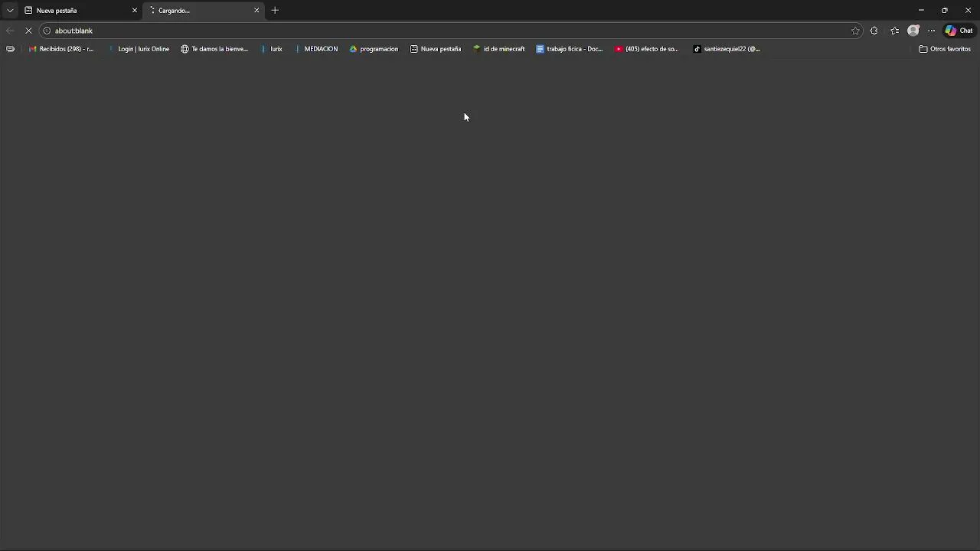Viewport: 980px width, 551px height.
Task: Open the Iurix bookmark
Action: pos(272,49)
